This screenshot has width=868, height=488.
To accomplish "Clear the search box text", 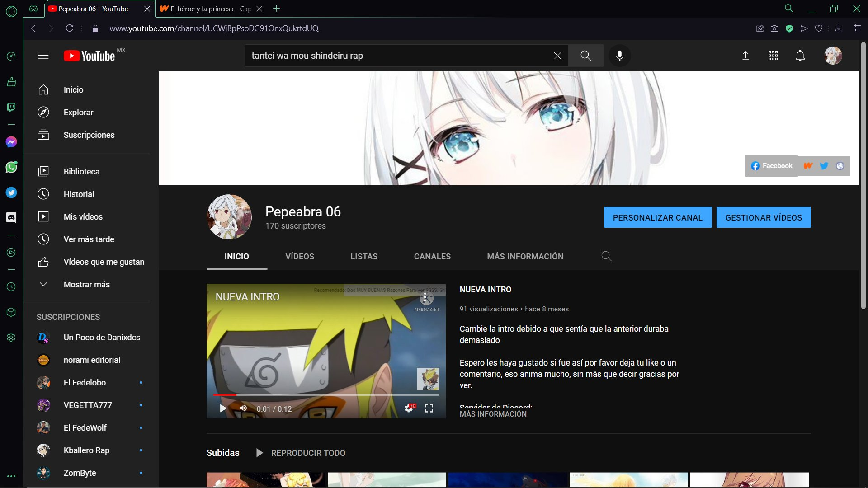I will pos(557,56).
